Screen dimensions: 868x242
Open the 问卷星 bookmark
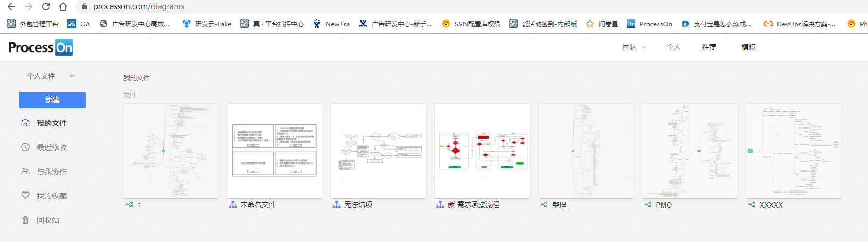602,24
